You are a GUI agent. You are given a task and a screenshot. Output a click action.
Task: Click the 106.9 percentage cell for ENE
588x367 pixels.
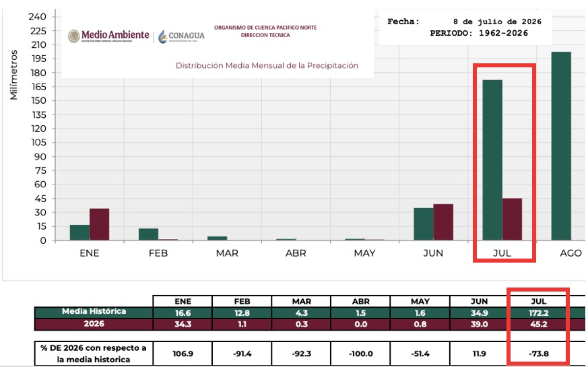[183, 354]
